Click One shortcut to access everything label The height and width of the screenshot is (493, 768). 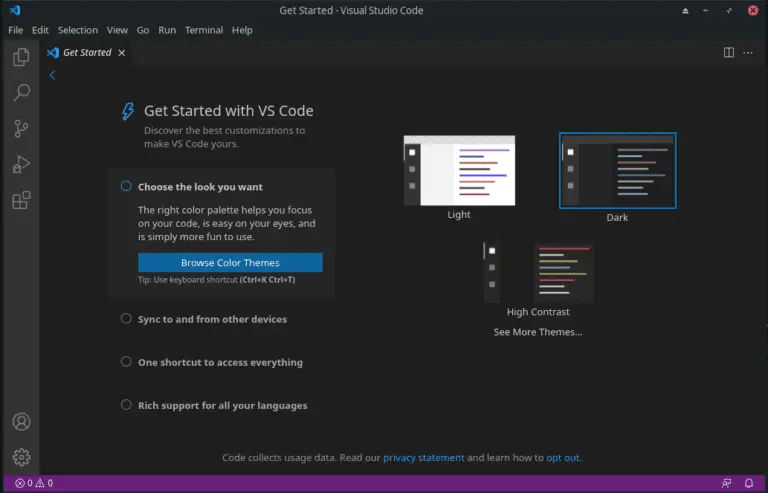tap(220, 362)
